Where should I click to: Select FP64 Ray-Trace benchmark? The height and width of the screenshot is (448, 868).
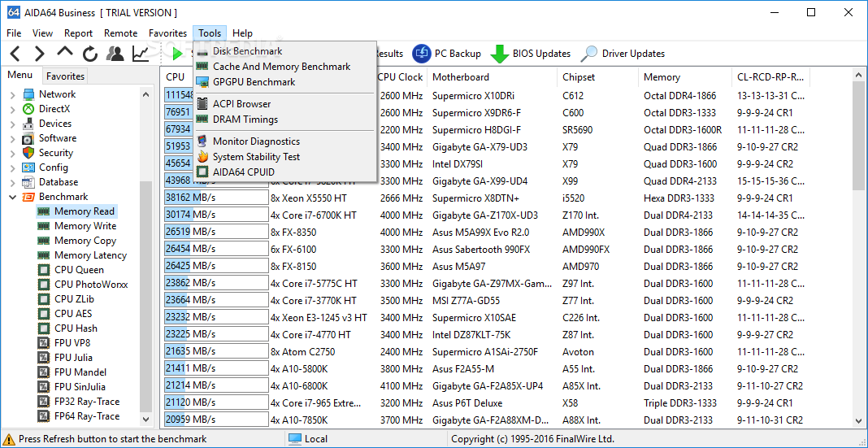pyautogui.click(x=87, y=416)
